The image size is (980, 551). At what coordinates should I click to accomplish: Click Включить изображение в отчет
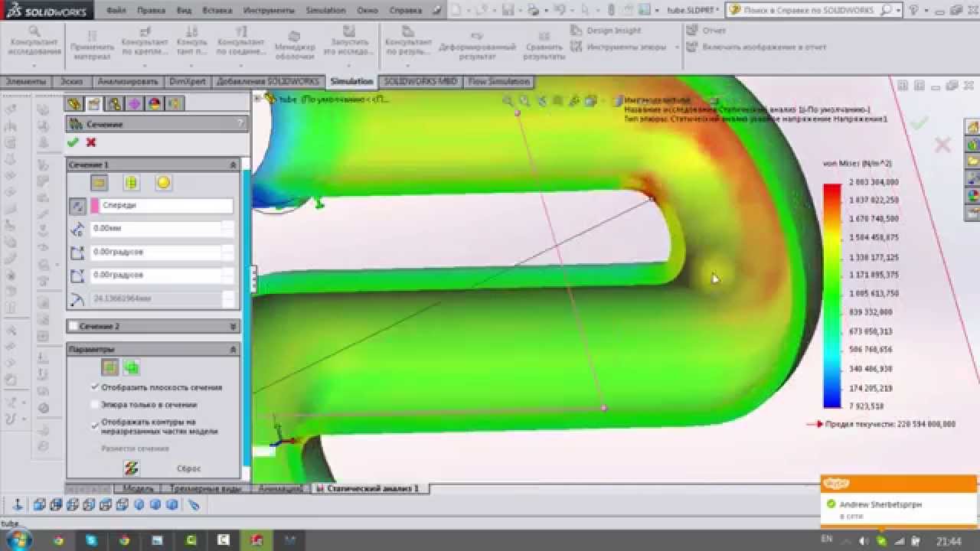point(755,47)
